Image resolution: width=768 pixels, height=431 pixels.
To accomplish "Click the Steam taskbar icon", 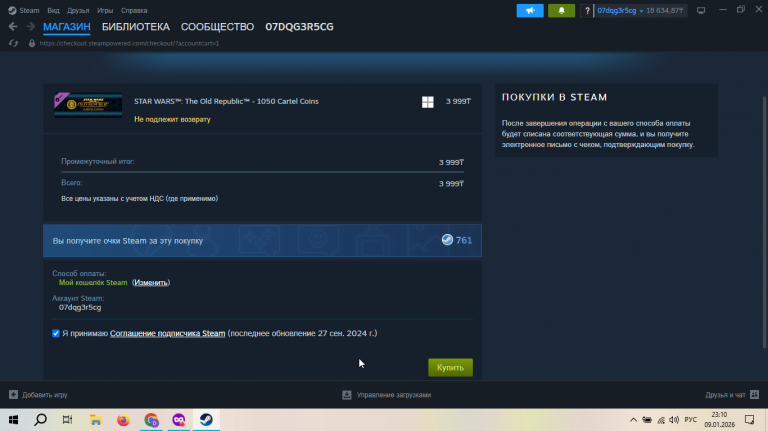I will coord(206,420).
